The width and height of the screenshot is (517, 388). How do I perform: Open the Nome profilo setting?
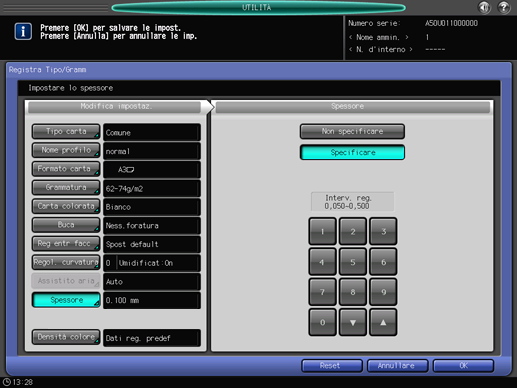coord(66,150)
